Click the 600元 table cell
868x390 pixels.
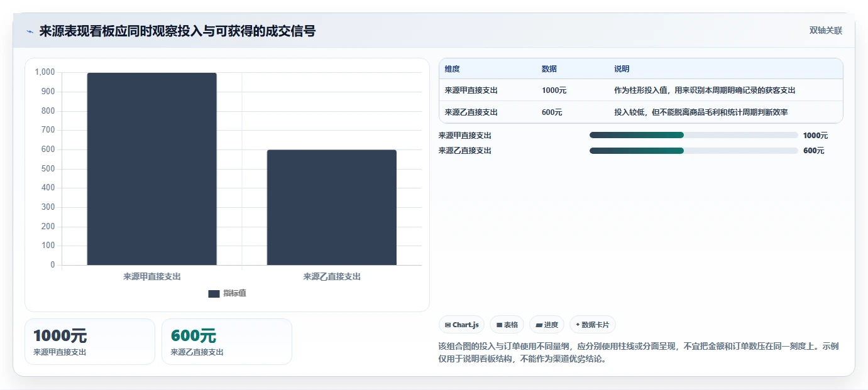point(552,112)
